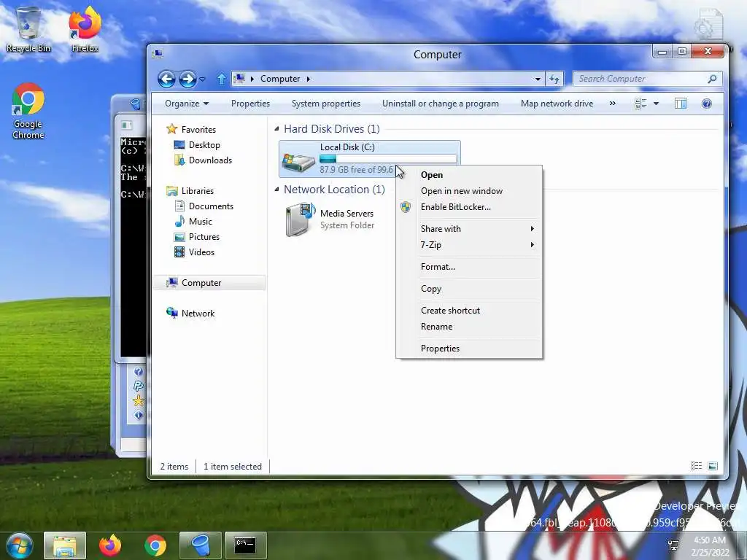Viewport: 747px width, 560px height.
Task: Open recent pages dropdown beside Forward arrow
Action: [x=203, y=79]
